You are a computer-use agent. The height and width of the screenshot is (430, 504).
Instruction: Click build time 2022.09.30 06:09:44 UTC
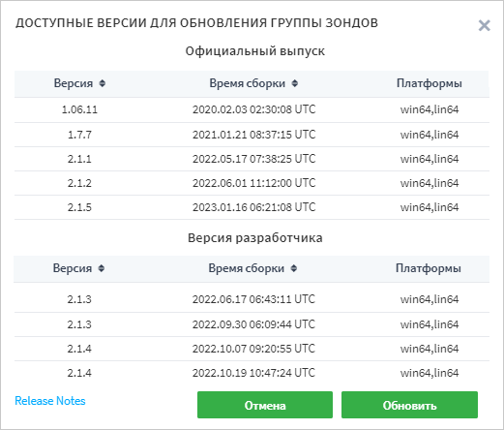(x=253, y=324)
